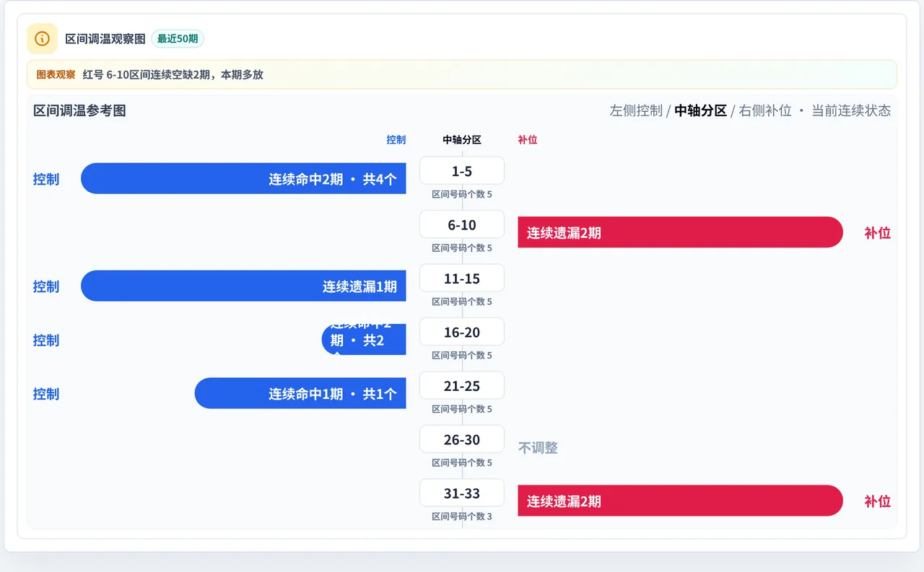
Task: Click the 图表观察 label in the yellow banner
Action: [x=56, y=74]
